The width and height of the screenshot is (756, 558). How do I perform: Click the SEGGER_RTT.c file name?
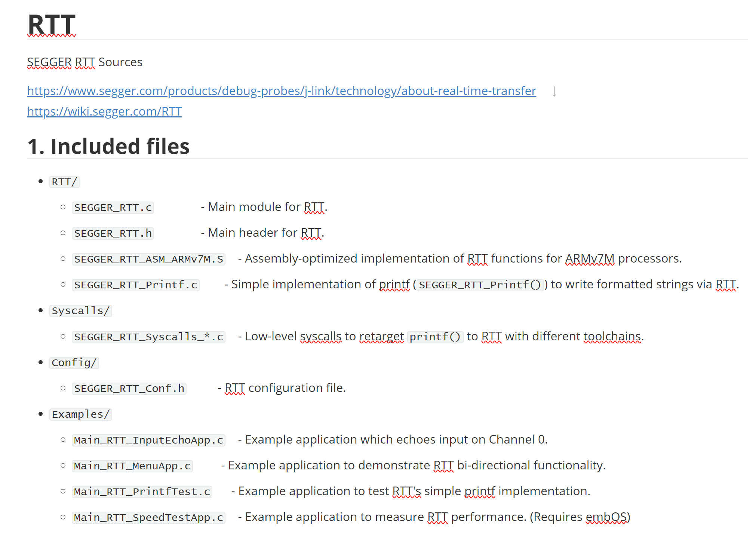pyautogui.click(x=113, y=208)
